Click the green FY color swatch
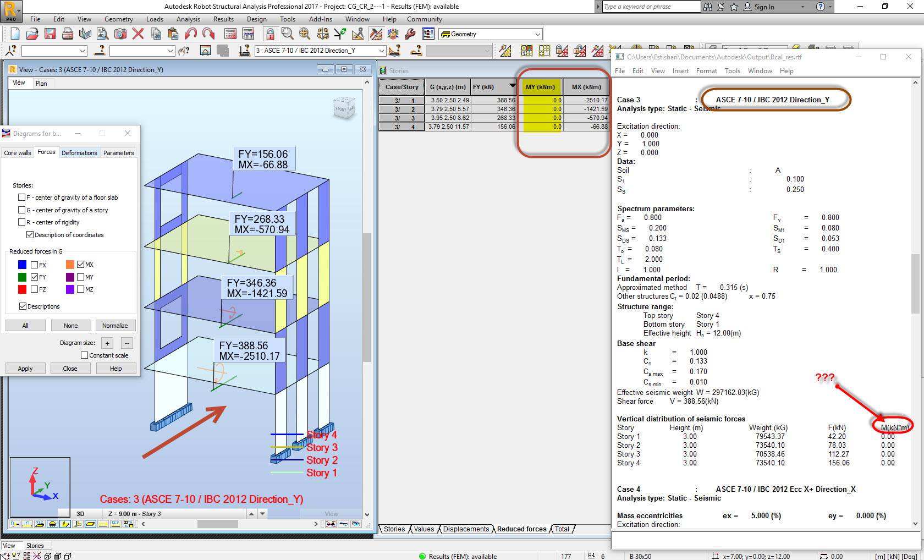This screenshot has width=924, height=560. click(x=22, y=277)
